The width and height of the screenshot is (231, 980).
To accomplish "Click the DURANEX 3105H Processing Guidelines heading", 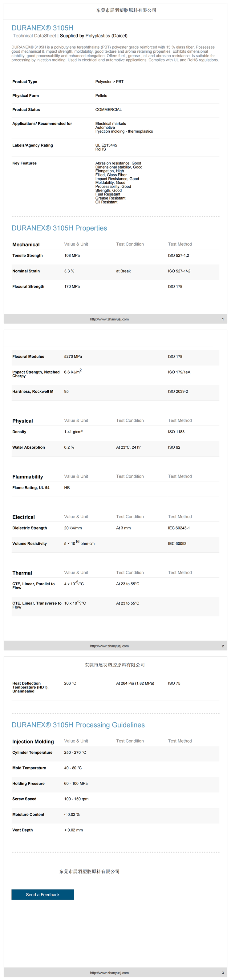I will click(x=78, y=725).
